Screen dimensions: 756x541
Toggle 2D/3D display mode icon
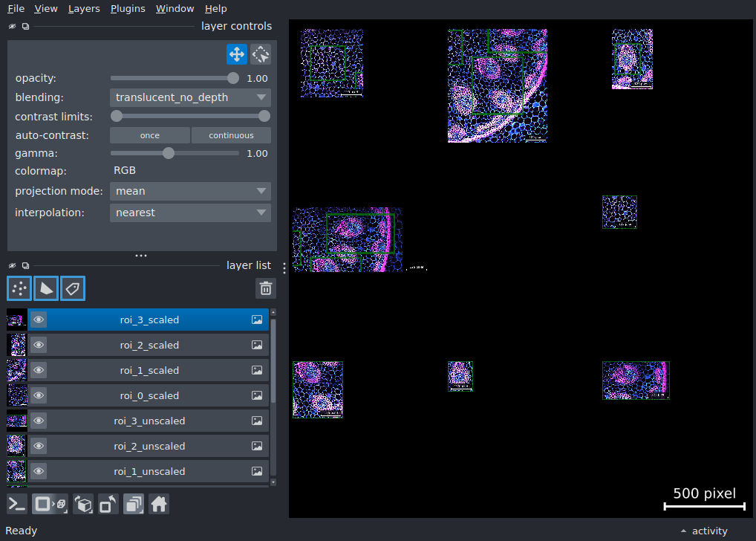[x=50, y=505]
